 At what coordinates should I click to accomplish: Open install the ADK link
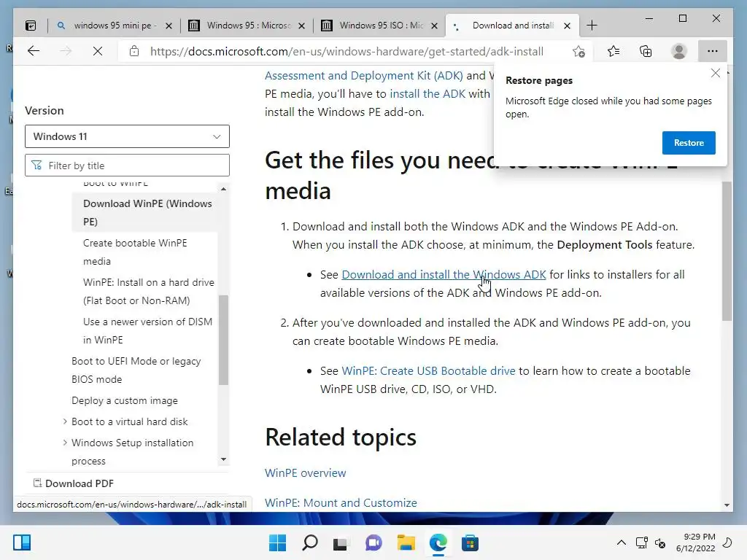point(427,93)
